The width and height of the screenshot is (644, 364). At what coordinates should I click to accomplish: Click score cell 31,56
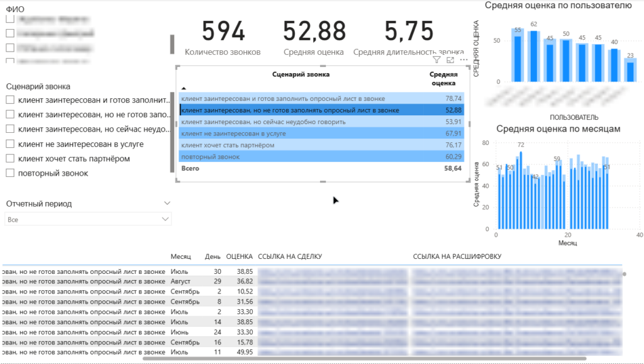point(245,302)
